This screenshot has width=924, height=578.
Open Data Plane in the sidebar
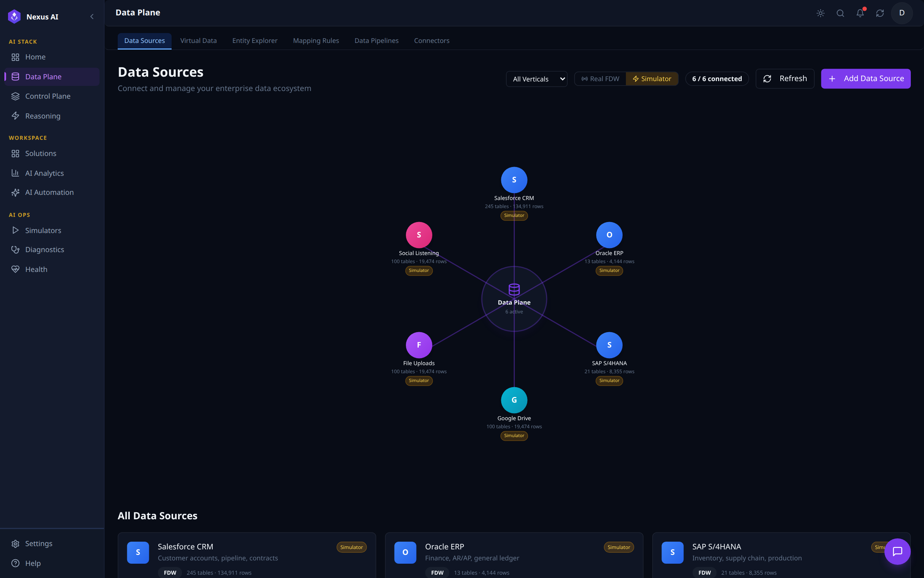tap(52, 76)
